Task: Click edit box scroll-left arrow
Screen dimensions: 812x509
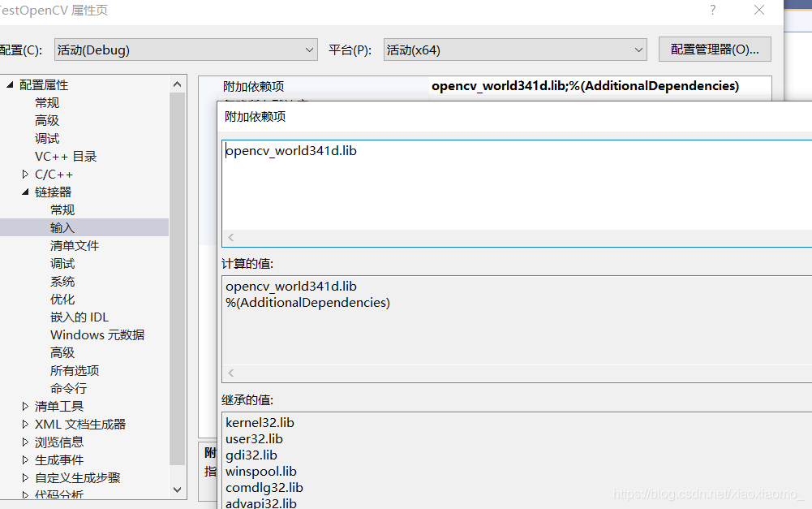Action: pyautogui.click(x=231, y=237)
